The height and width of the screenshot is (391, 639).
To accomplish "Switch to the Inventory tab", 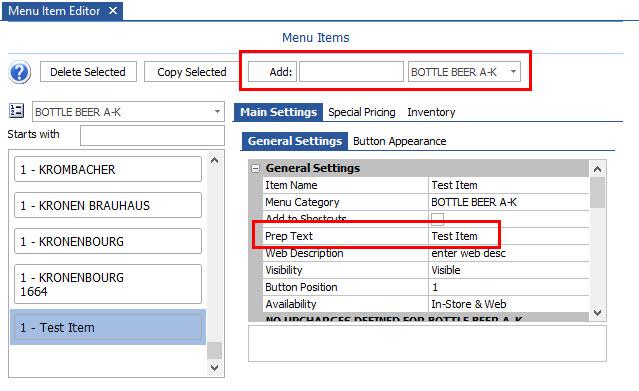I will (431, 112).
